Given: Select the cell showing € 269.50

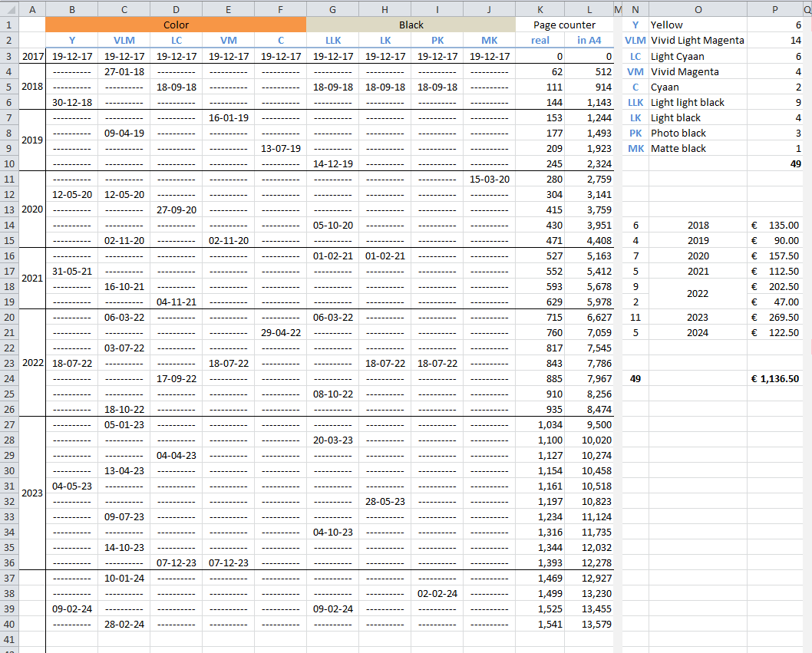Looking at the screenshot, I should click(x=775, y=317).
